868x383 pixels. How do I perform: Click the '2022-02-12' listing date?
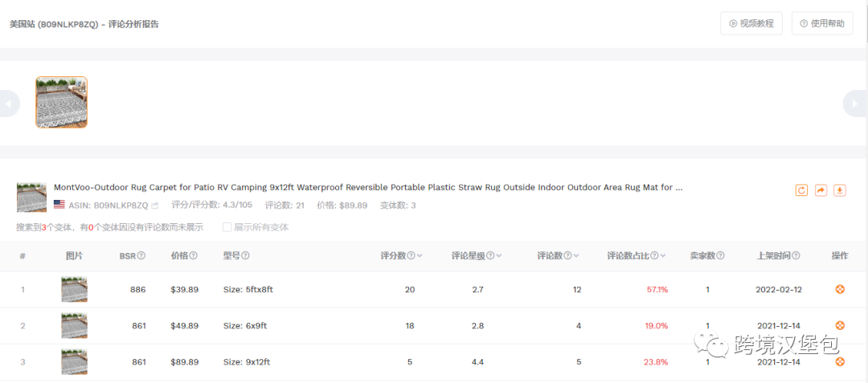pyautogui.click(x=778, y=289)
